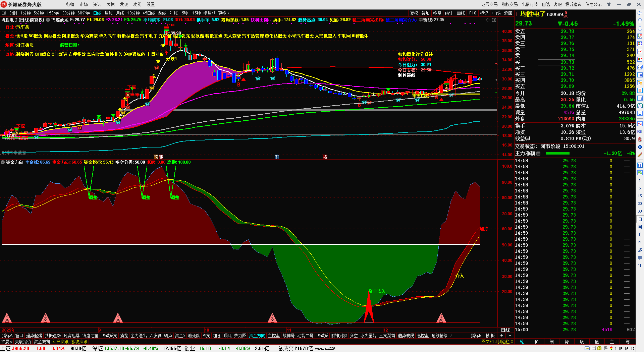Viewport: 644px width, 352px height.
Task: Click the red dollar sign sidebar icon
Action: click(640, 139)
